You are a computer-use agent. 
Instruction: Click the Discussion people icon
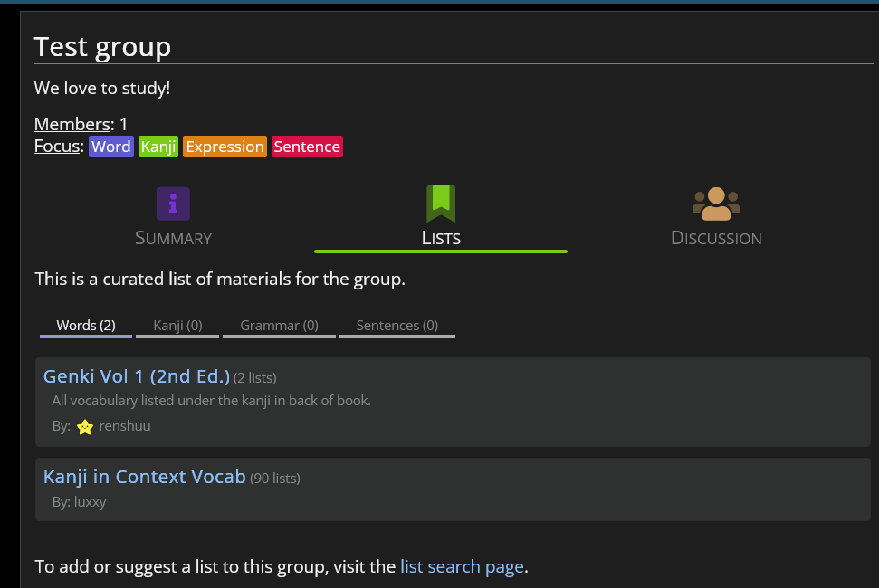[x=716, y=204]
